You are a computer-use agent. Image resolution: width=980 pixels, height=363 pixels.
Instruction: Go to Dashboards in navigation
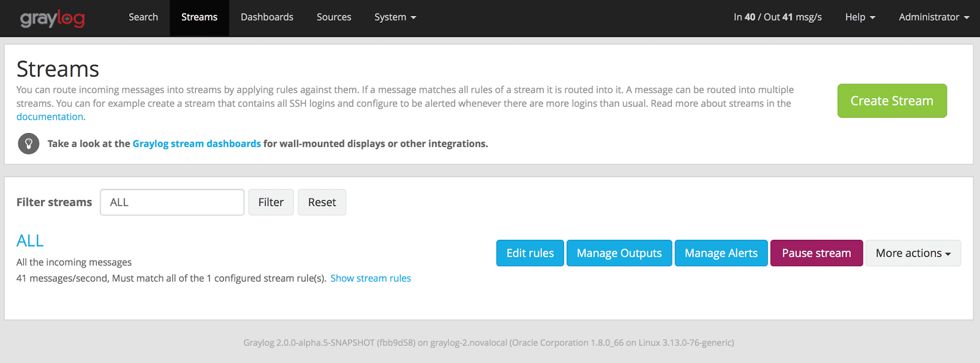click(x=267, y=17)
